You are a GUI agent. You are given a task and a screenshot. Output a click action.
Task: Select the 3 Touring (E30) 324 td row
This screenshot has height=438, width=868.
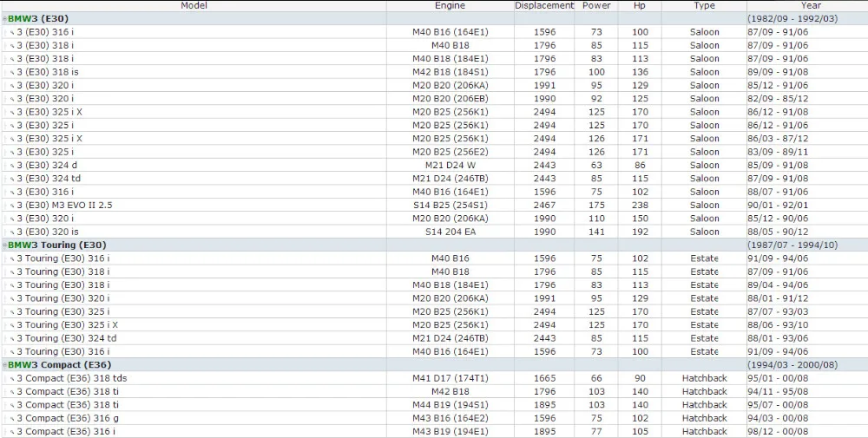click(x=435, y=338)
